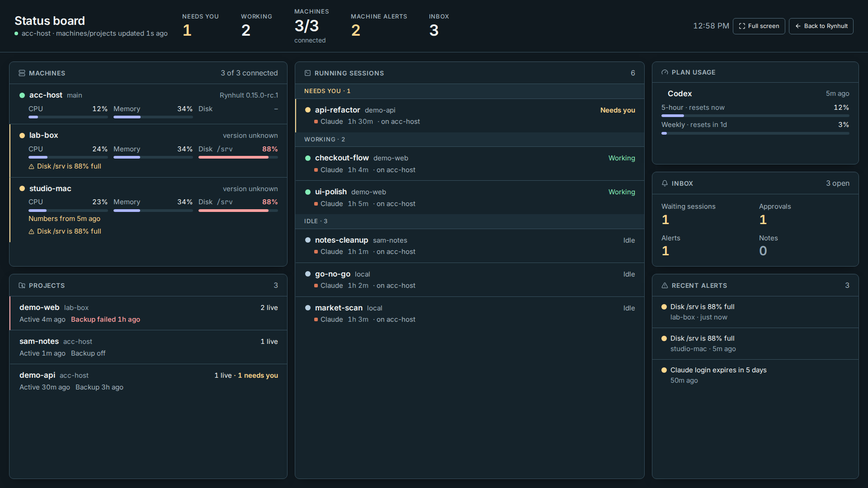Click the Machine Alerts header counter

(379, 26)
